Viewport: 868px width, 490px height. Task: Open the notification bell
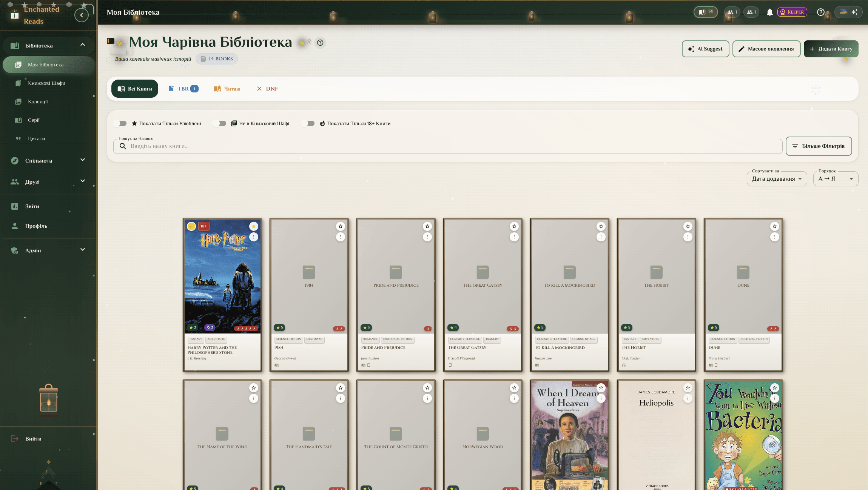(769, 12)
